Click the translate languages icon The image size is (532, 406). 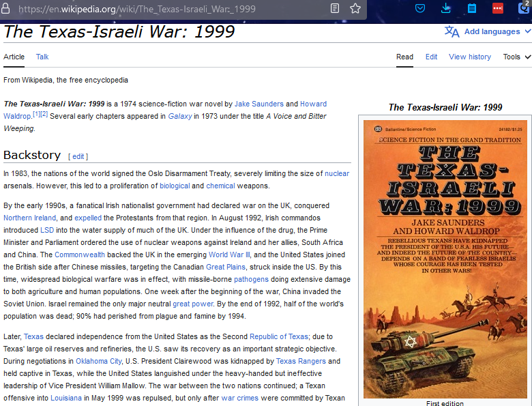click(x=452, y=31)
